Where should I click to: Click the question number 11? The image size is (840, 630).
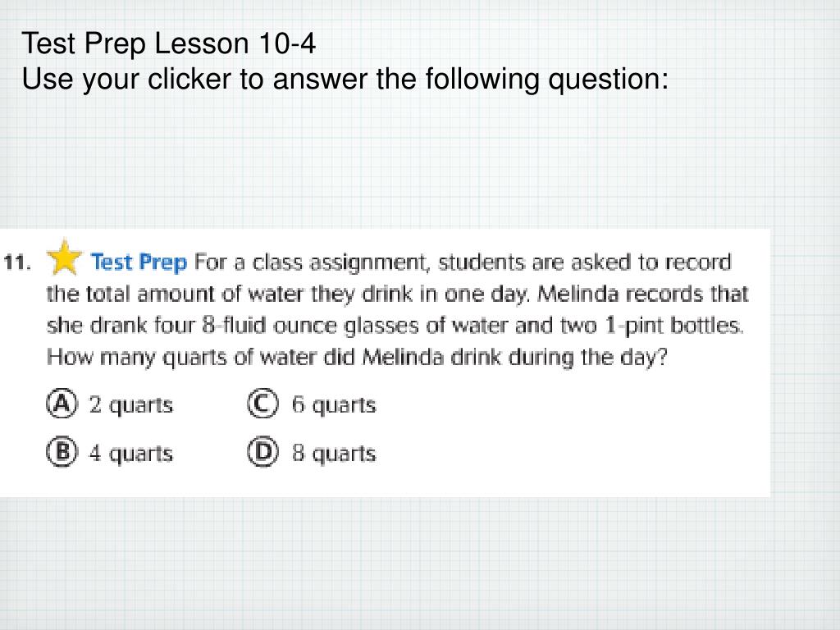coord(16,262)
